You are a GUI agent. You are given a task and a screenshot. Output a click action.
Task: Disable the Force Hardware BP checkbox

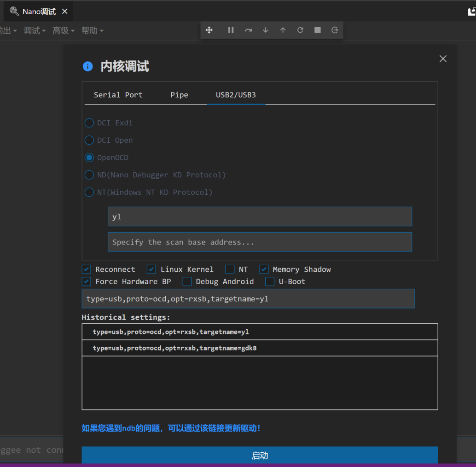[87, 281]
